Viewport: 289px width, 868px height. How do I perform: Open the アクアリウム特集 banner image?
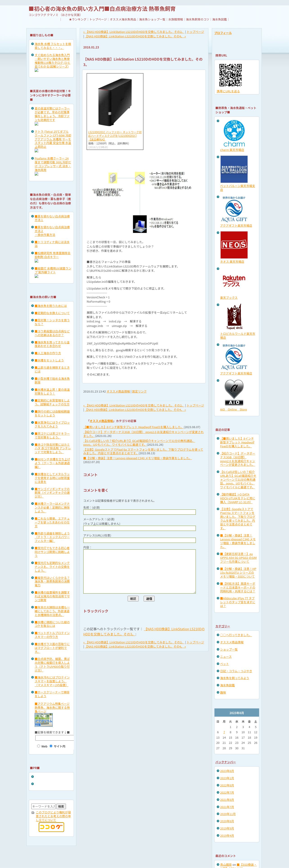tap(44, 720)
